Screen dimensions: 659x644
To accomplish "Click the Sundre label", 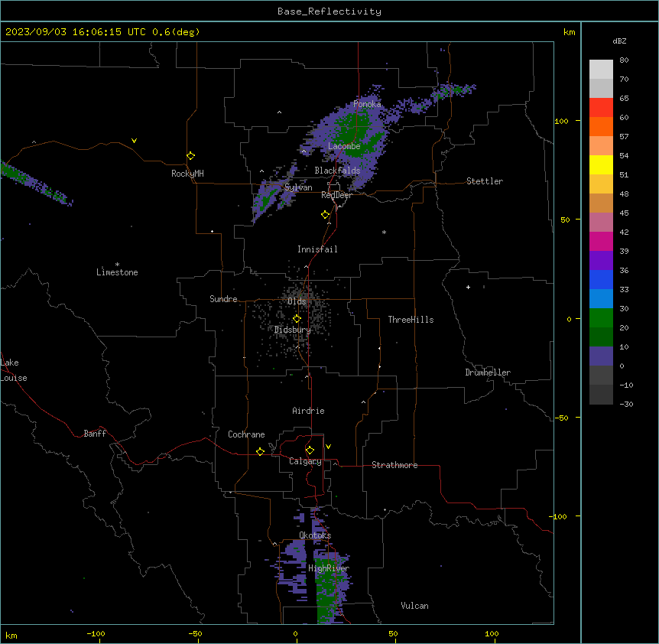I will 223,299.
